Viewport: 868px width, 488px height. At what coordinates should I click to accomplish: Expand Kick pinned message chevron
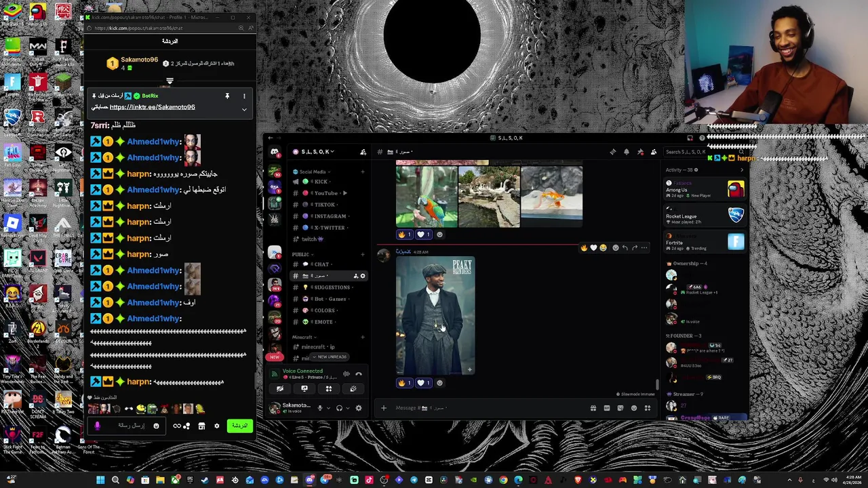click(244, 109)
